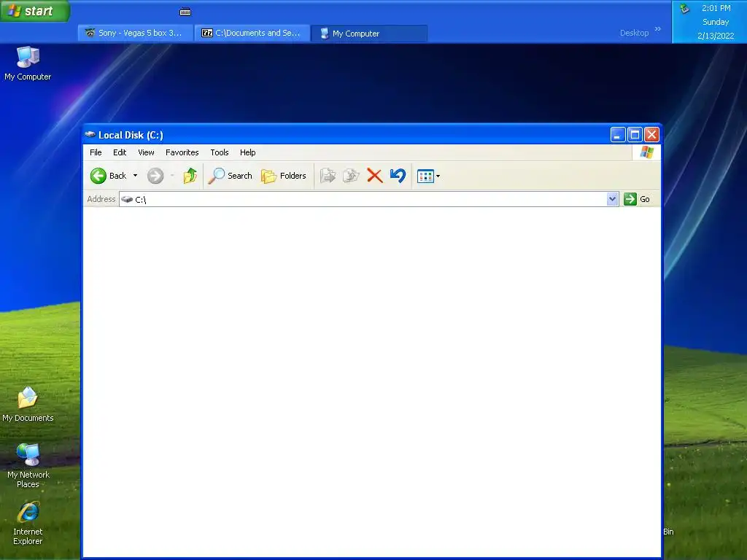
Task: Open the Favorites menu
Action: tap(182, 152)
